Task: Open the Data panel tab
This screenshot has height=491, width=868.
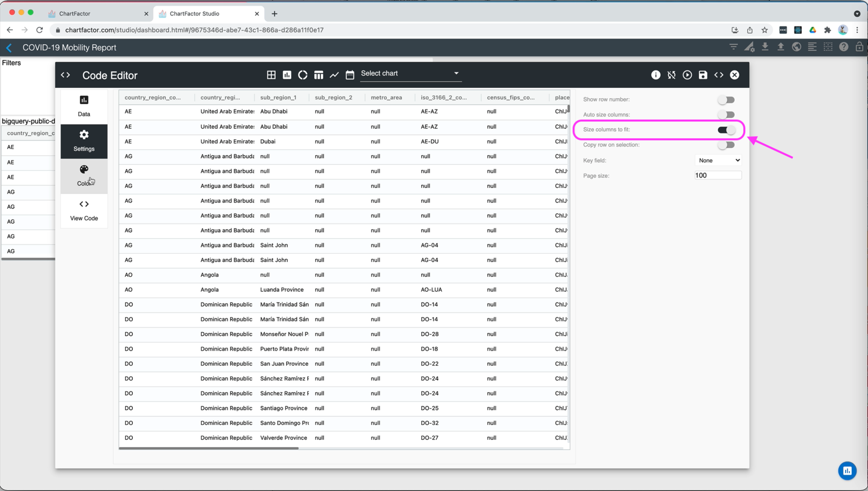Action: point(84,106)
